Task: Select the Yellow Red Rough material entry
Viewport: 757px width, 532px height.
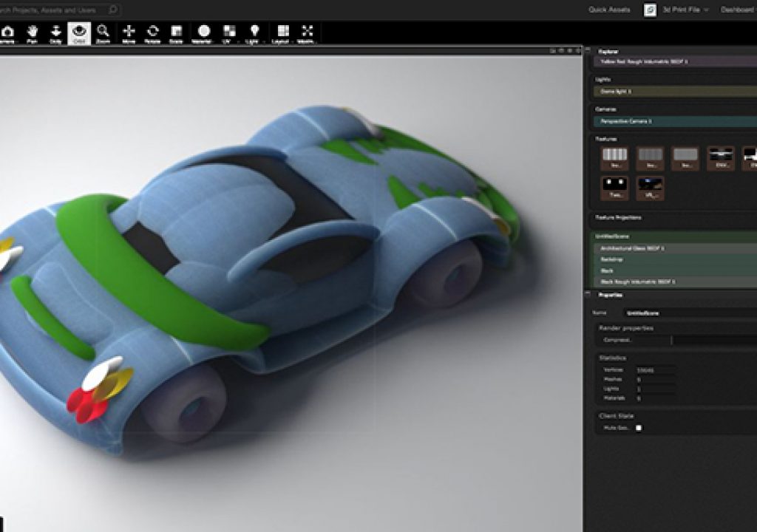Action: click(x=675, y=62)
